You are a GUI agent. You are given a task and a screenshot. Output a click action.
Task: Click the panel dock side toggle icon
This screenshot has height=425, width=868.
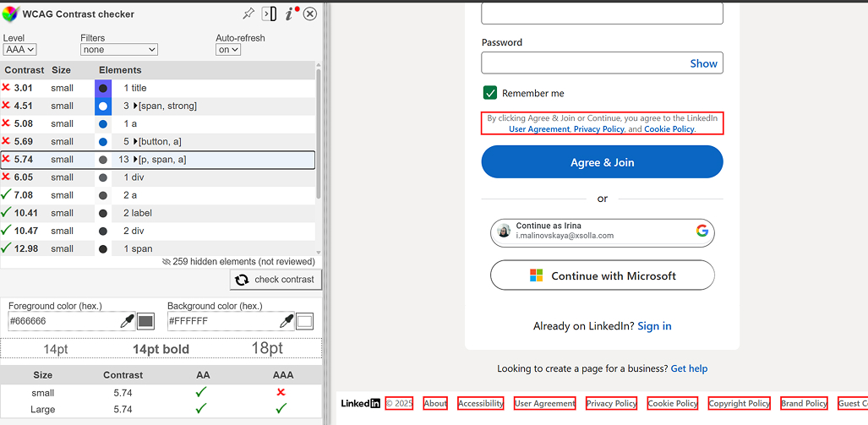270,14
